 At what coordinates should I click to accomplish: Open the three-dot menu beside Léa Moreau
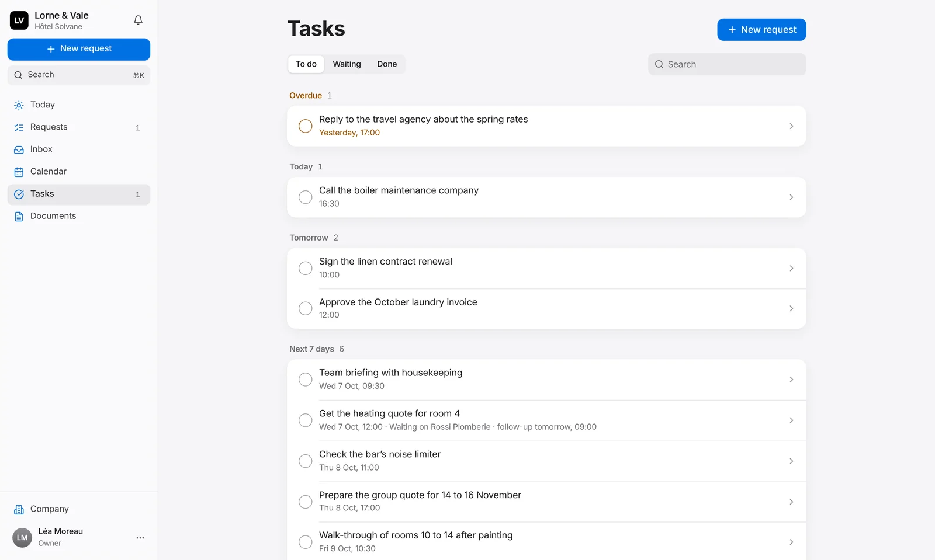(140, 537)
